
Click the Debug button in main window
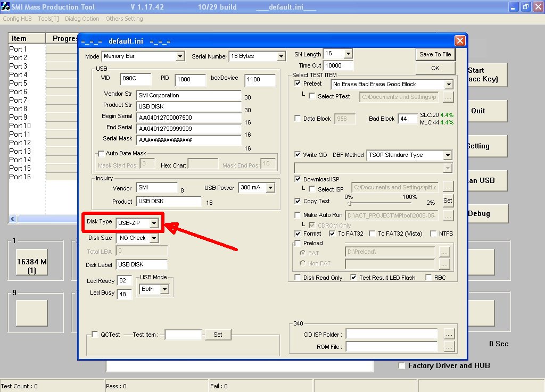(488, 214)
